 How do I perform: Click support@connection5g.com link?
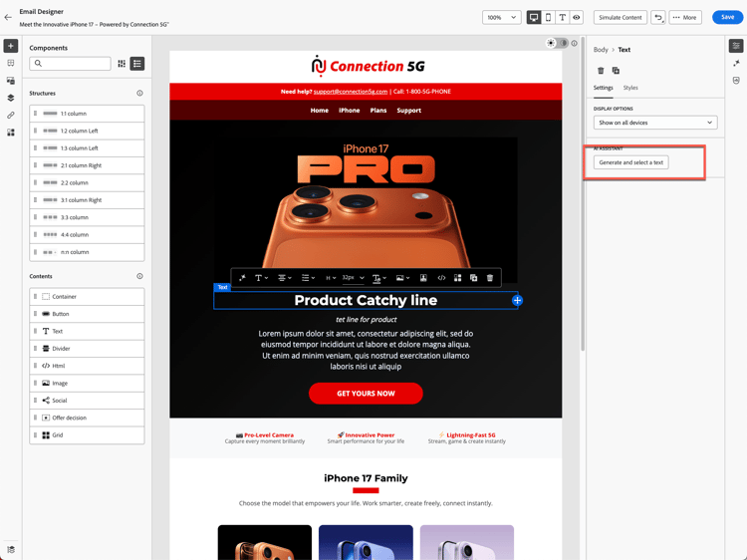351,92
